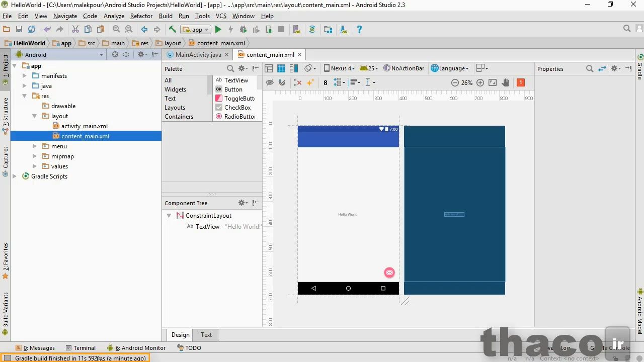Click the red warnings indicator showing 1
This screenshot has width=644, height=362.
[x=521, y=82]
